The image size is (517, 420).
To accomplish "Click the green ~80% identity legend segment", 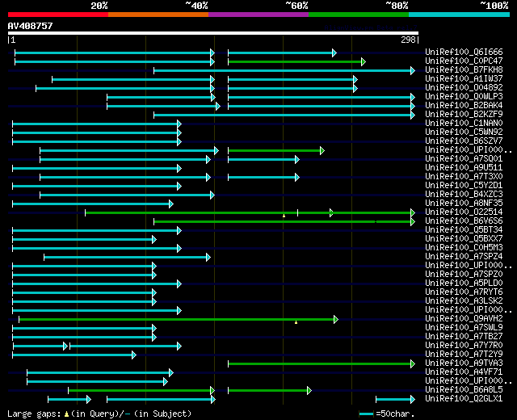I will click(x=359, y=15).
